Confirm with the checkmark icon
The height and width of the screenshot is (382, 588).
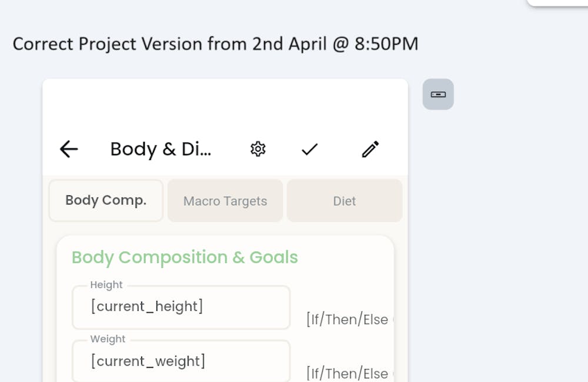(309, 150)
